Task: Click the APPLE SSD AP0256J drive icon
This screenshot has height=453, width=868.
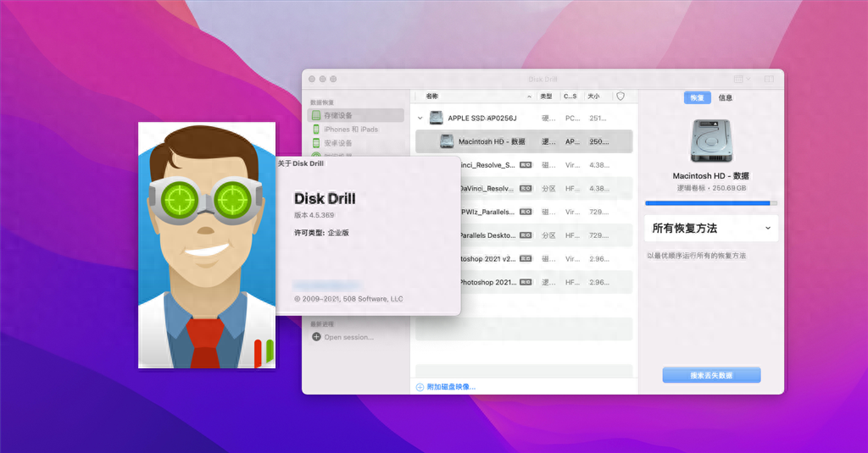Action: pos(436,119)
